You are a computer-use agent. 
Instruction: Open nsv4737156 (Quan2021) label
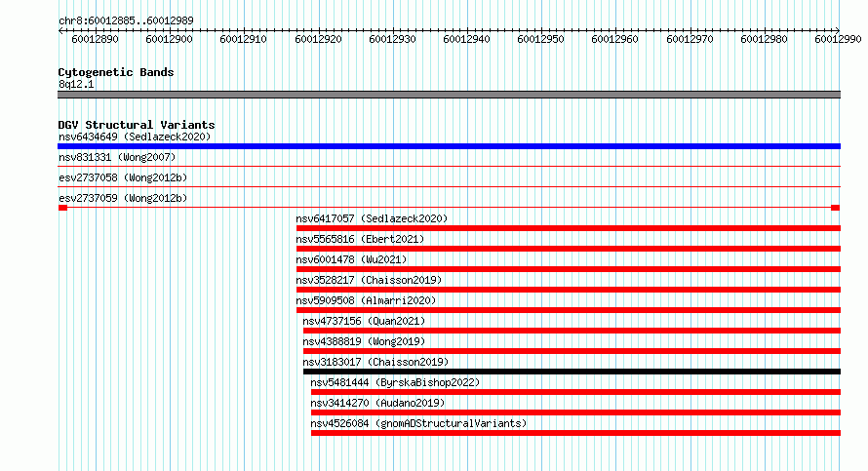[364, 321]
